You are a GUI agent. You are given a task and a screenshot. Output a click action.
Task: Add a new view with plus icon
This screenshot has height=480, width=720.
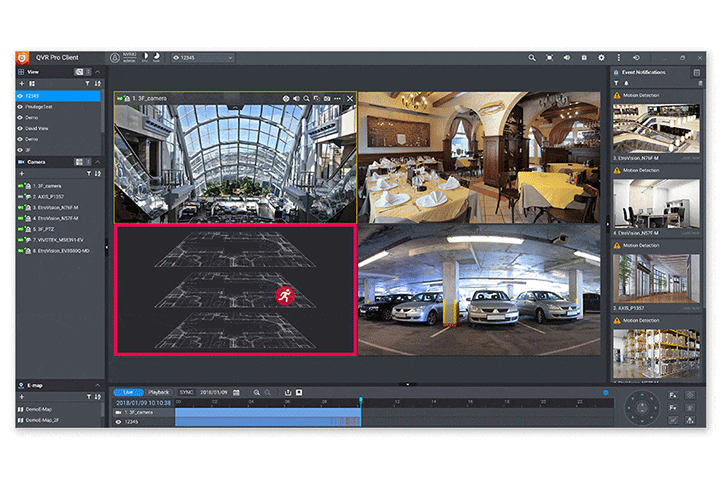(x=21, y=84)
